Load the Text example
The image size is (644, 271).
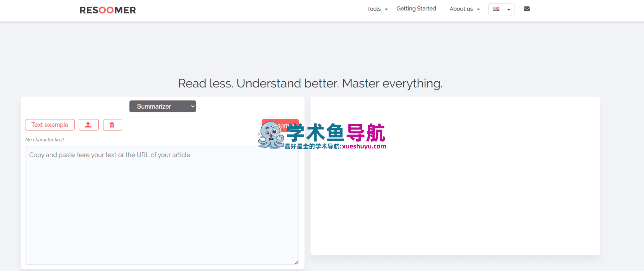coord(50,125)
